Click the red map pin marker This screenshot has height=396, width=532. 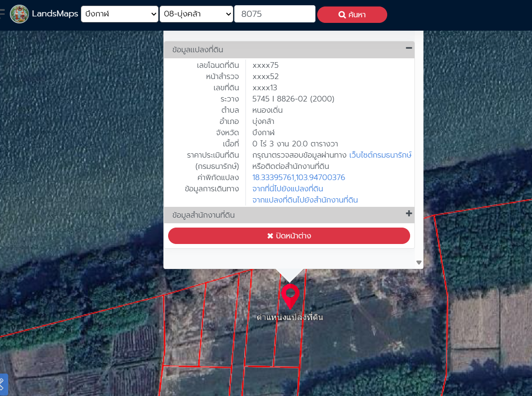pos(290,295)
